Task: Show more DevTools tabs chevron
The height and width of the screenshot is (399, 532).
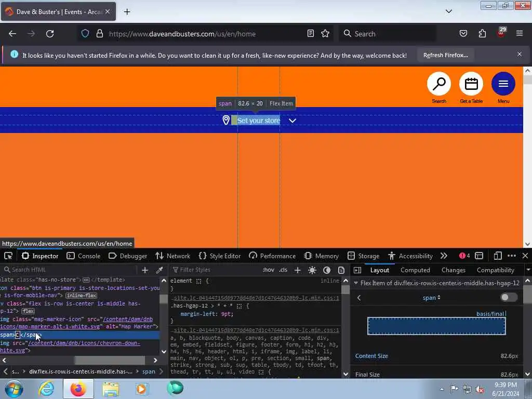Action: [444, 256]
